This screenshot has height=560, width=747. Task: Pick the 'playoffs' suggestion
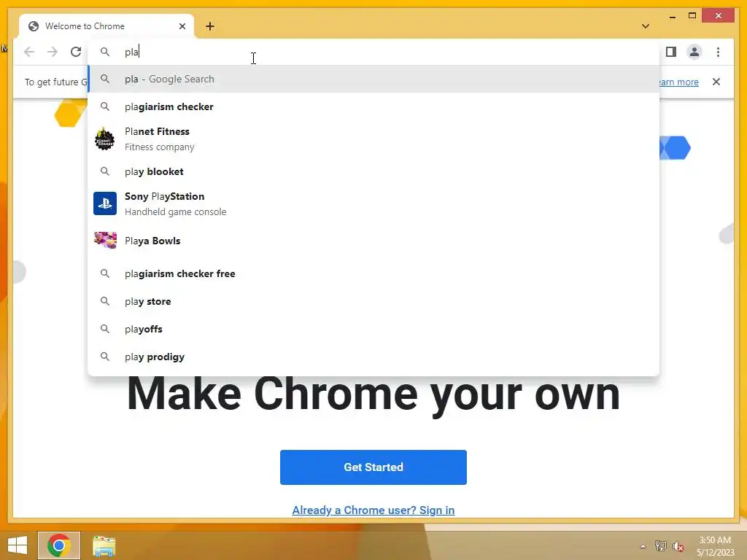click(x=374, y=329)
